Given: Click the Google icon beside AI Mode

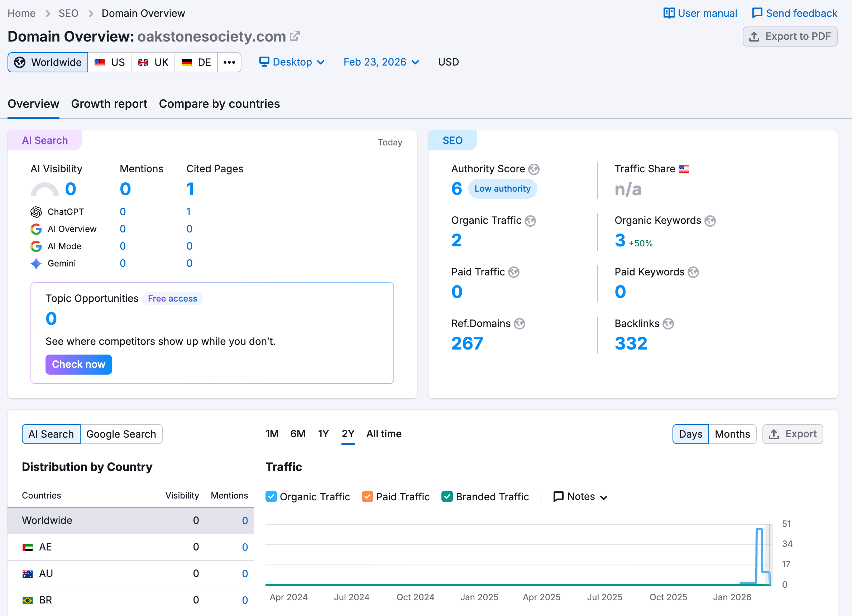Looking at the screenshot, I should [36, 246].
